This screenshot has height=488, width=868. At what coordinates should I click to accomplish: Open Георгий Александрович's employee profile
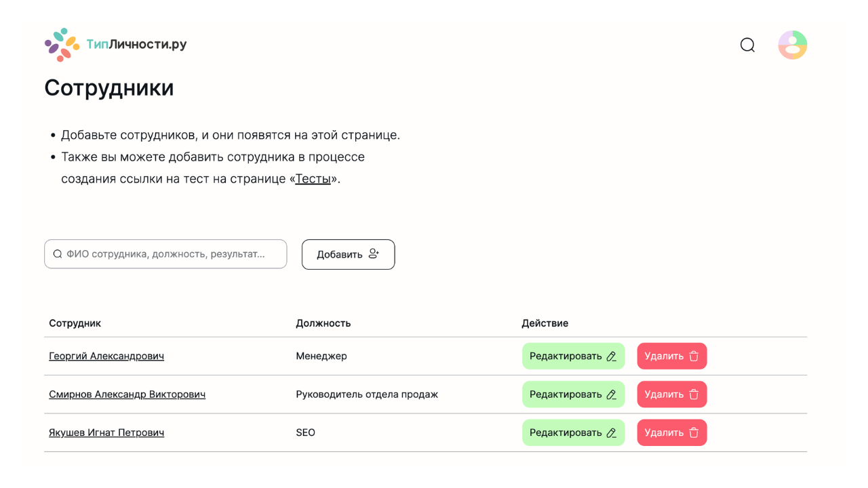coord(106,357)
